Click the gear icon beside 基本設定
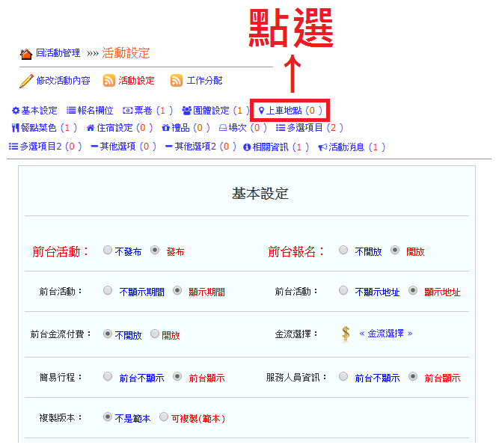Image resolution: width=496 pixels, height=448 pixels. coord(16,111)
